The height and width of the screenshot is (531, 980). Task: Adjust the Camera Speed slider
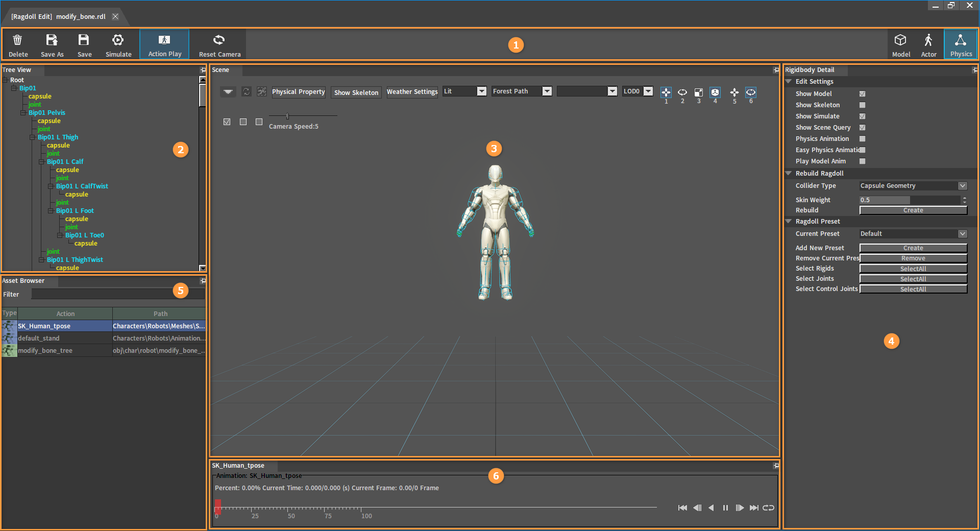click(287, 116)
